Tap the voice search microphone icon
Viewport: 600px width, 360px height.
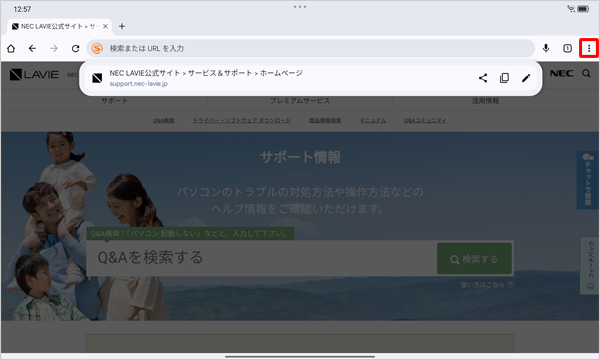click(546, 48)
